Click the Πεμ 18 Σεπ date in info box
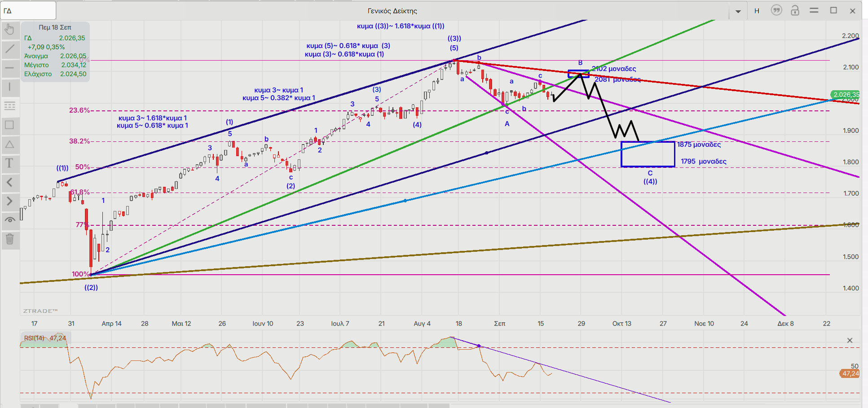Viewport: 868px width, 408px height. (55, 27)
